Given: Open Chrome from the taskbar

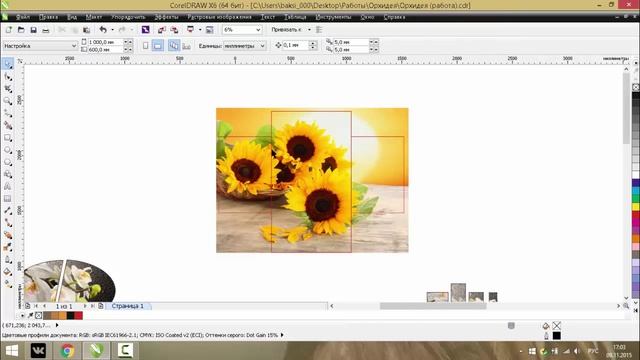Looking at the screenshot, I should point(67,351).
